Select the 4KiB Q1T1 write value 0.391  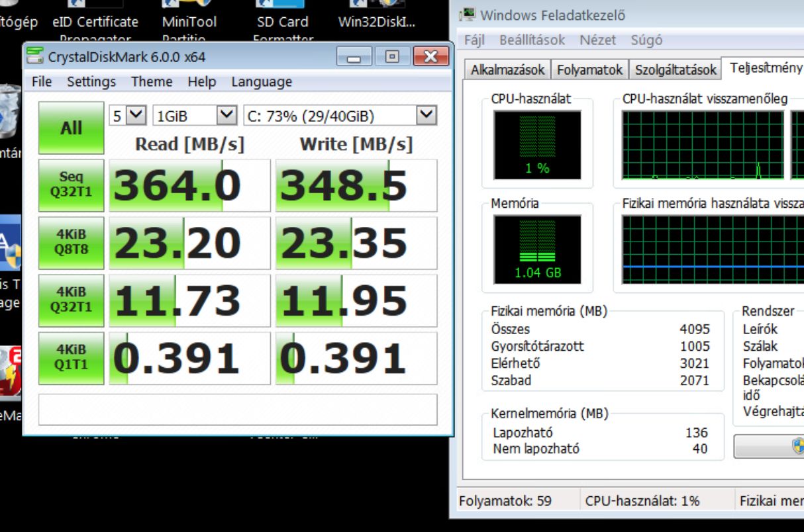pos(356,358)
